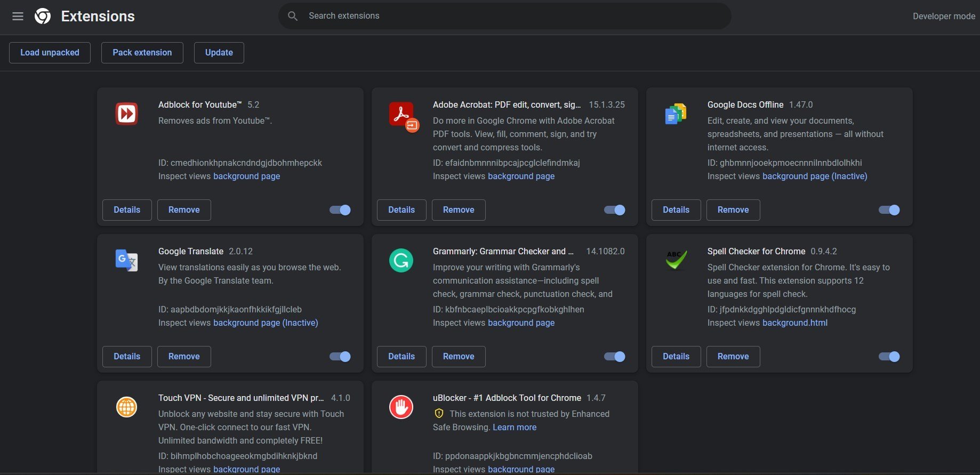Click the Extensions page title
This screenshot has width=980, height=475.
click(x=98, y=17)
